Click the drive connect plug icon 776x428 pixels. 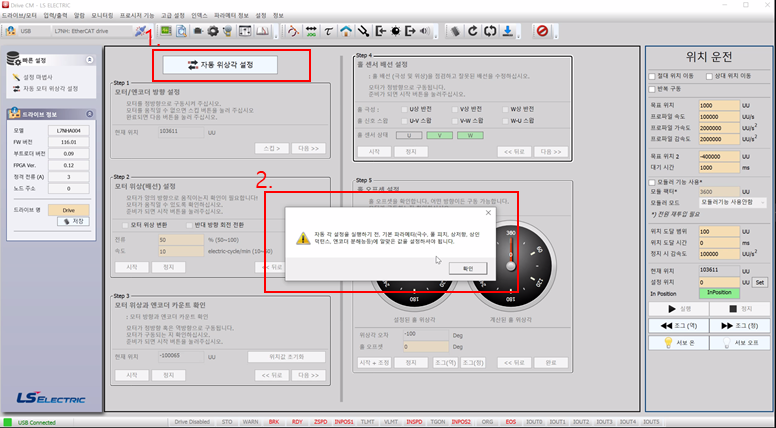(141, 31)
